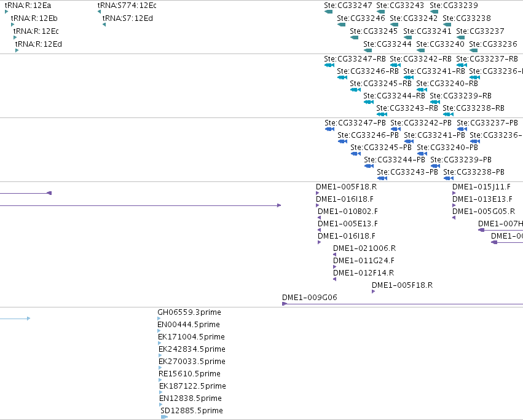Click protein label Ste:CG33237-PB
Viewport: 523px width, 420px height.
[487, 123]
